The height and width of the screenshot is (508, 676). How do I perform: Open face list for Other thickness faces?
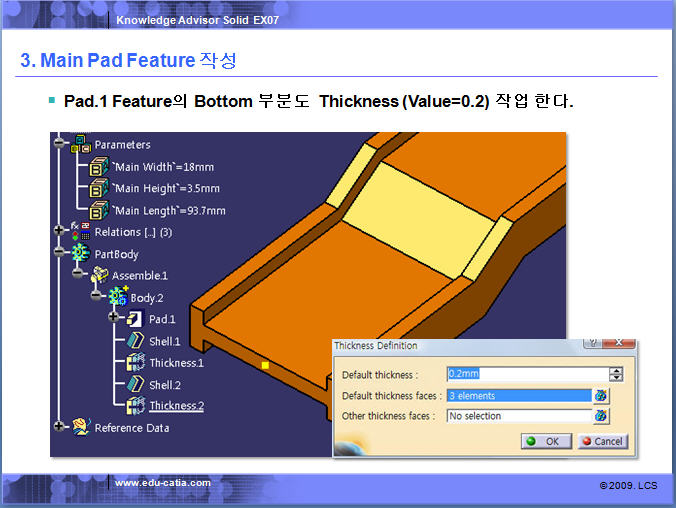click(x=601, y=416)
